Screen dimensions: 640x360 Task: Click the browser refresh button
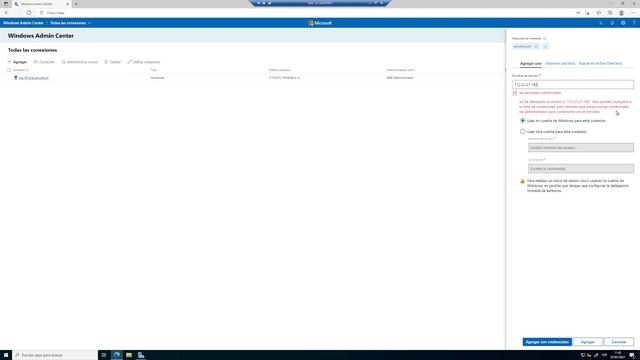tap(29, 13)
